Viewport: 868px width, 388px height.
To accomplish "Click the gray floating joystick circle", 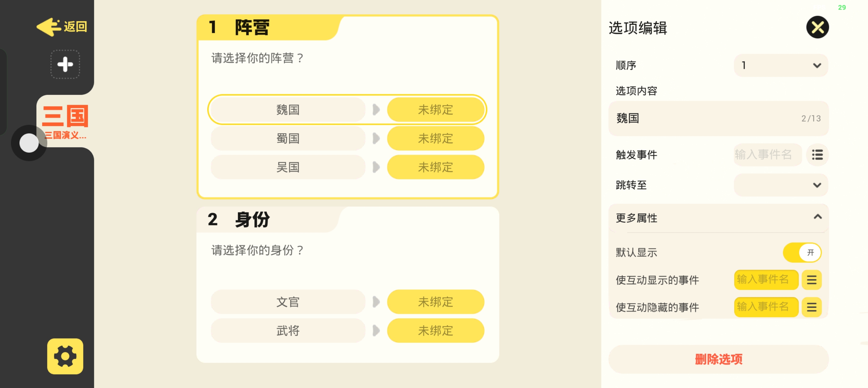I will 29,143.
